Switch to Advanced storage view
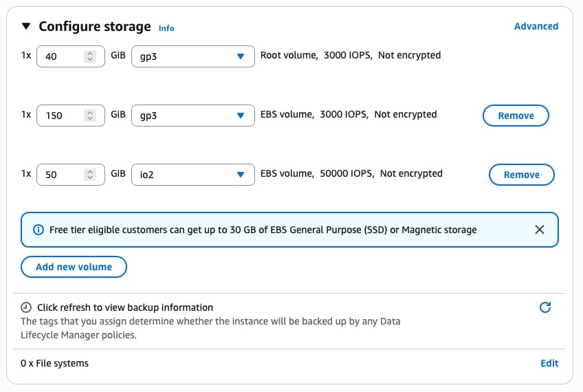The height and width of the screenshot is (392, 583). click(536, 26)
